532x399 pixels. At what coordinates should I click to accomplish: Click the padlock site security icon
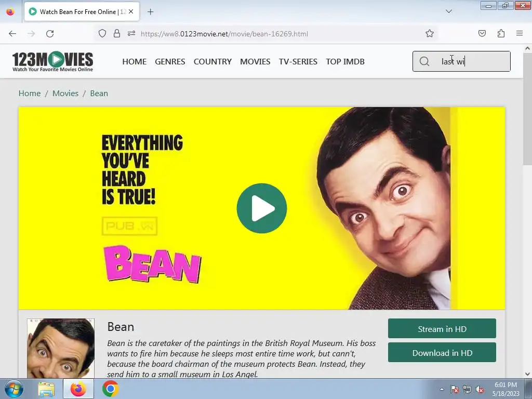pyautogui.click(x=117, y=34)
